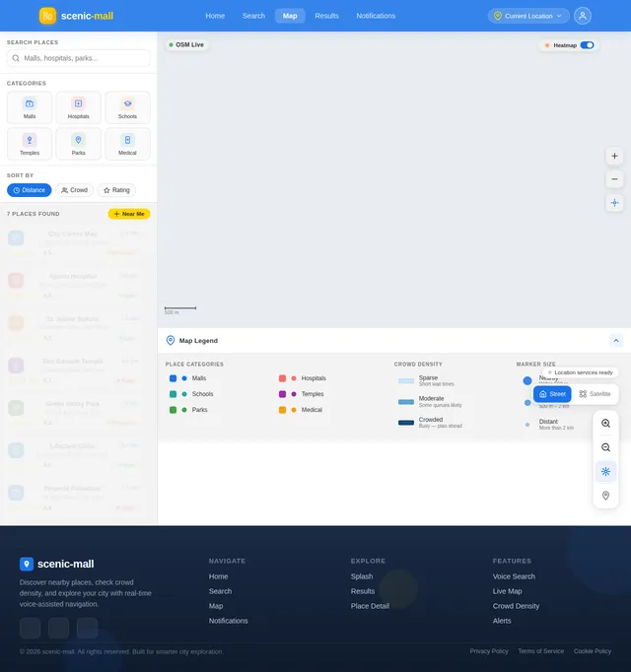Click the map zoom out minus button

pos(614,179)
